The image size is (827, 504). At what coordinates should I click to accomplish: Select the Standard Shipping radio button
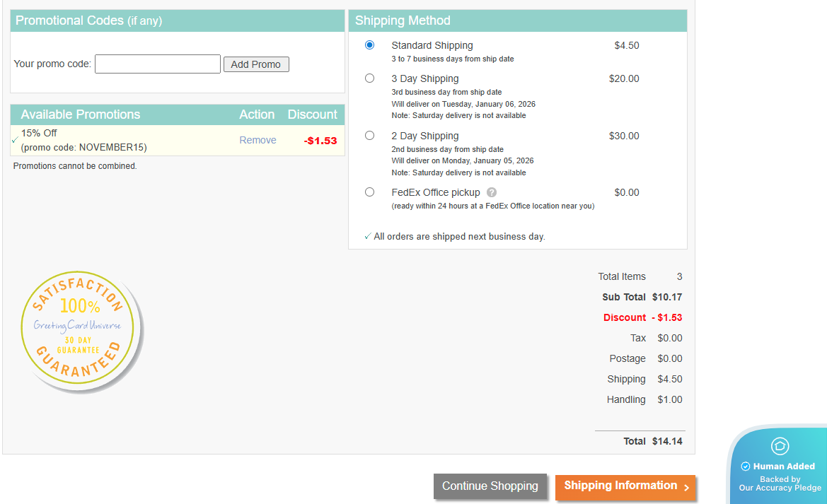coord(369,45)
